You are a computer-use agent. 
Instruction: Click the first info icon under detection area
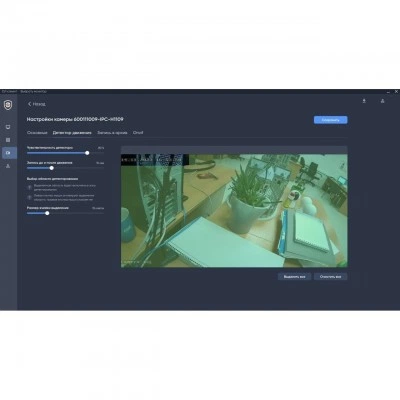30,187
